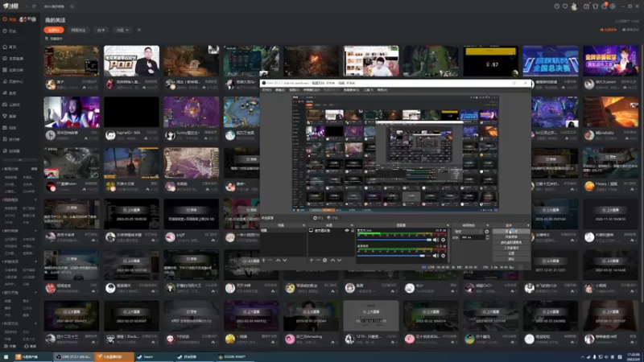
Task: Click the search magnifier in Douyu top bar
Action: click(72, 6)
